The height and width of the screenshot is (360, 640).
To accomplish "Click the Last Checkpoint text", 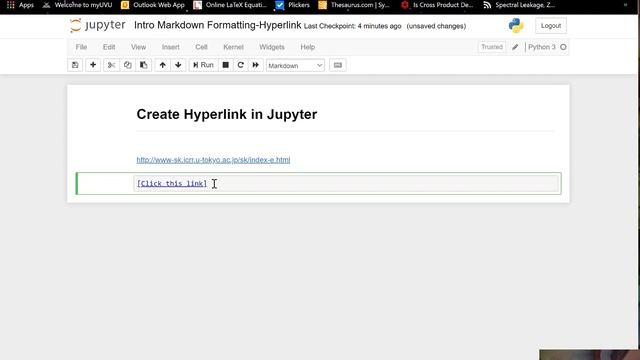I will point(353,26).
